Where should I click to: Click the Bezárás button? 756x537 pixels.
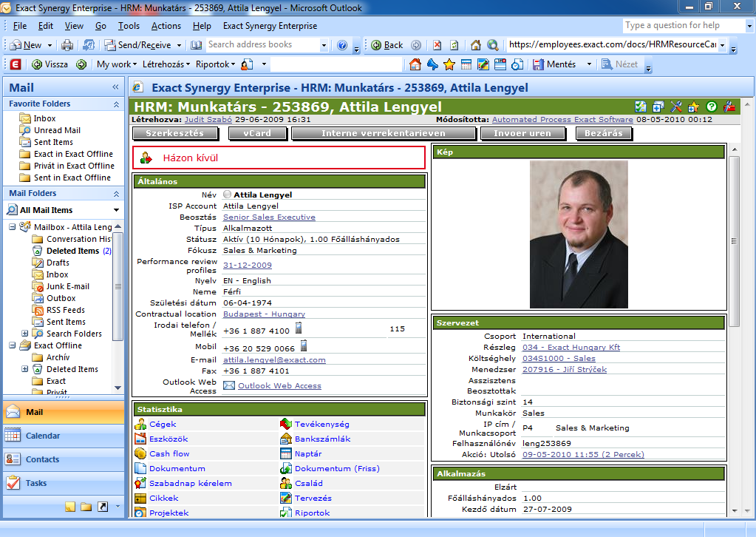click(603, 133)
